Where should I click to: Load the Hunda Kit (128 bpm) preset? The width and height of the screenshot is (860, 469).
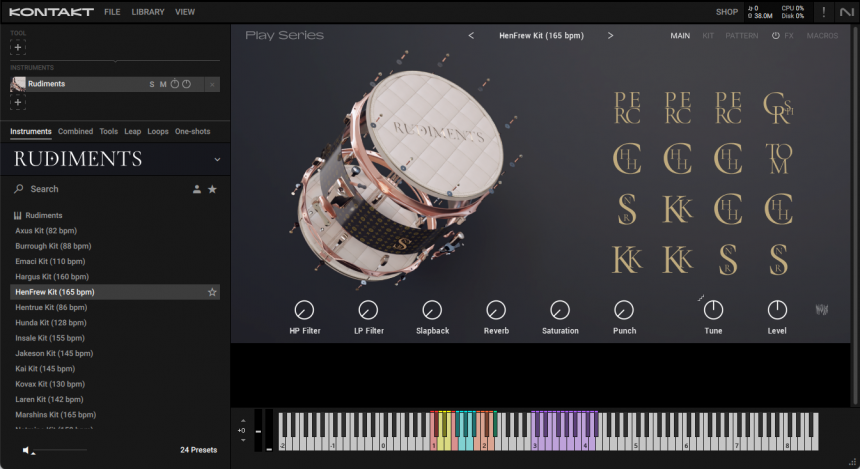(x=50, y=323)
